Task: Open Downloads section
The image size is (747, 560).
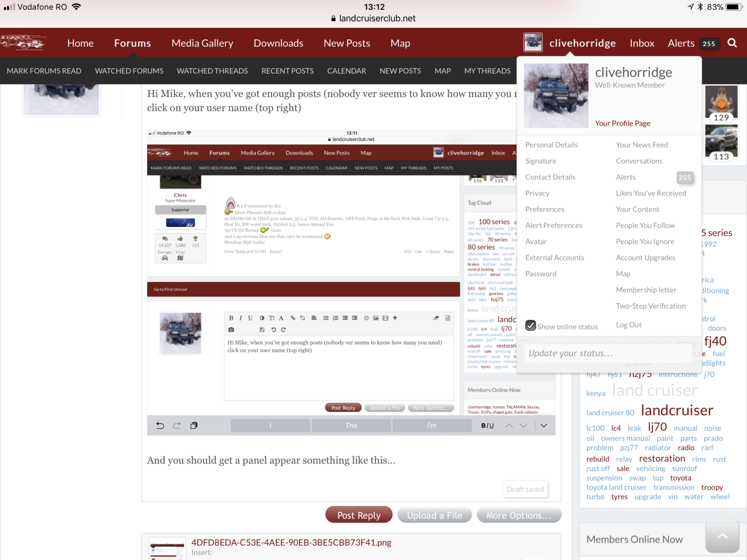Action: tap(278, 43)
